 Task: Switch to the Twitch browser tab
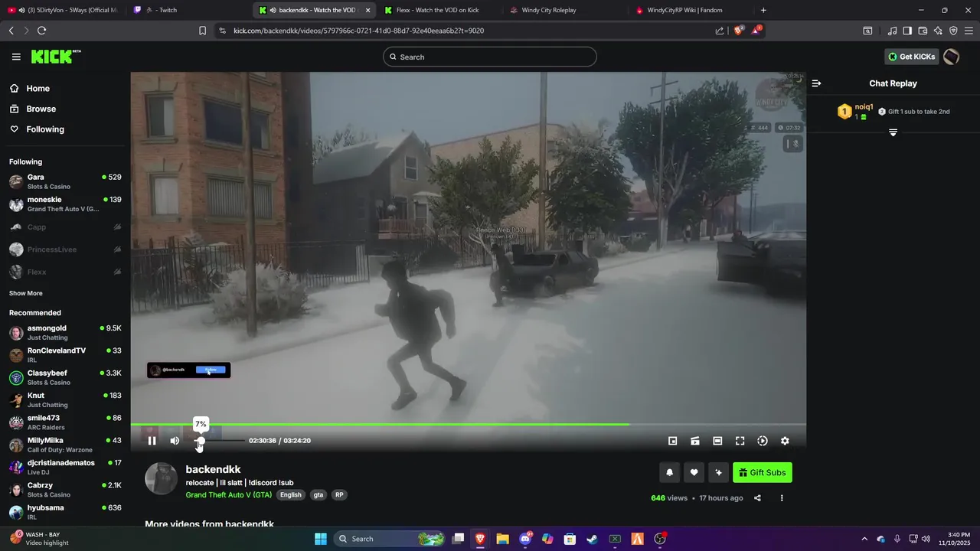point(189,10)
